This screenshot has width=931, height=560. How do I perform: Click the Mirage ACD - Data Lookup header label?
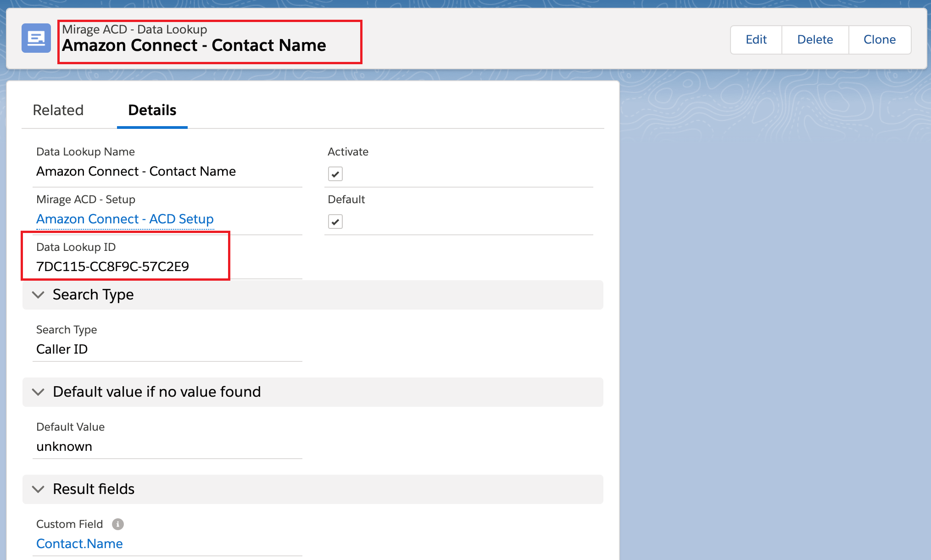(134, 29)
